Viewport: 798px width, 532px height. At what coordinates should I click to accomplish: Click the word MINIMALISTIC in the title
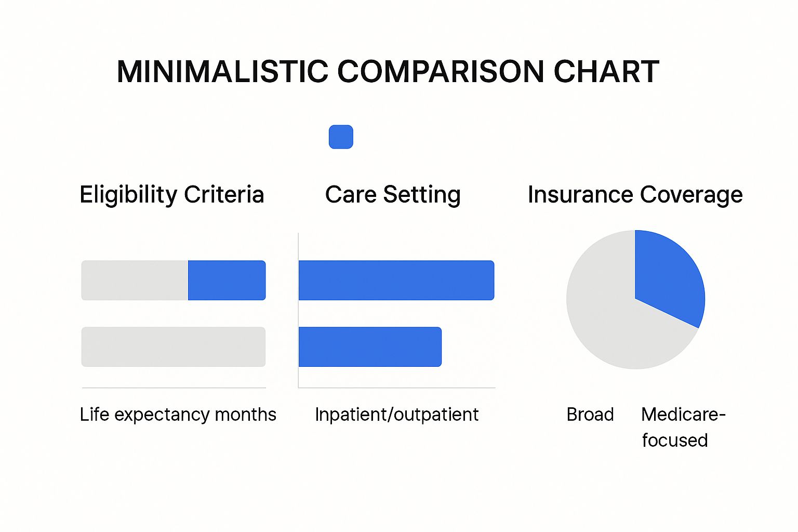222,72
